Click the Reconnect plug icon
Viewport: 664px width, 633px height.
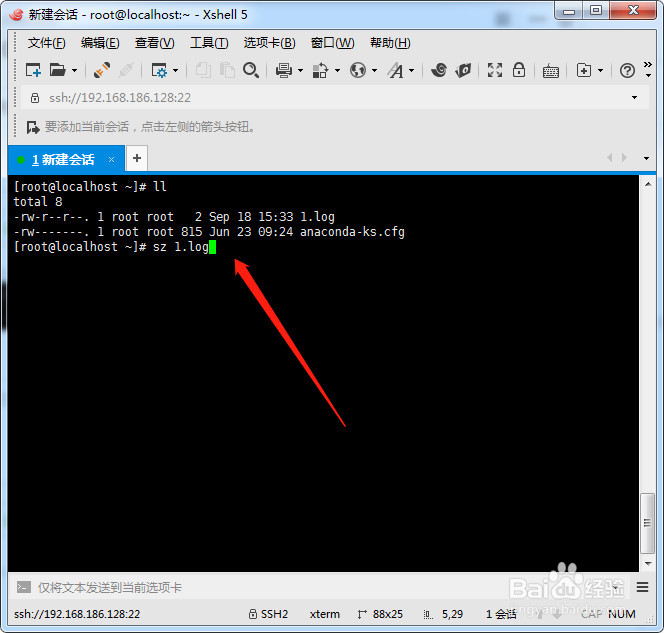click(102, 70)
